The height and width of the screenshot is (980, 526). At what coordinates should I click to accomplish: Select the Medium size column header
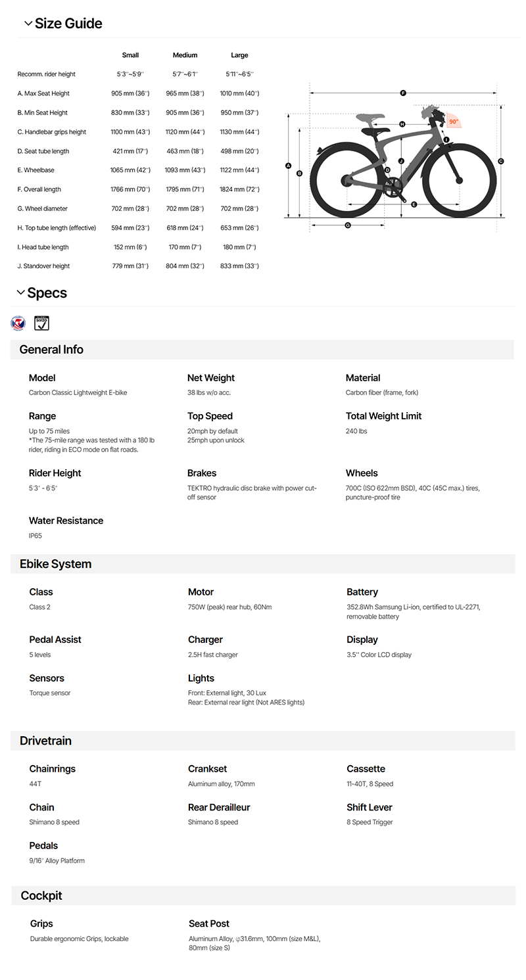[x=185, y=55]
